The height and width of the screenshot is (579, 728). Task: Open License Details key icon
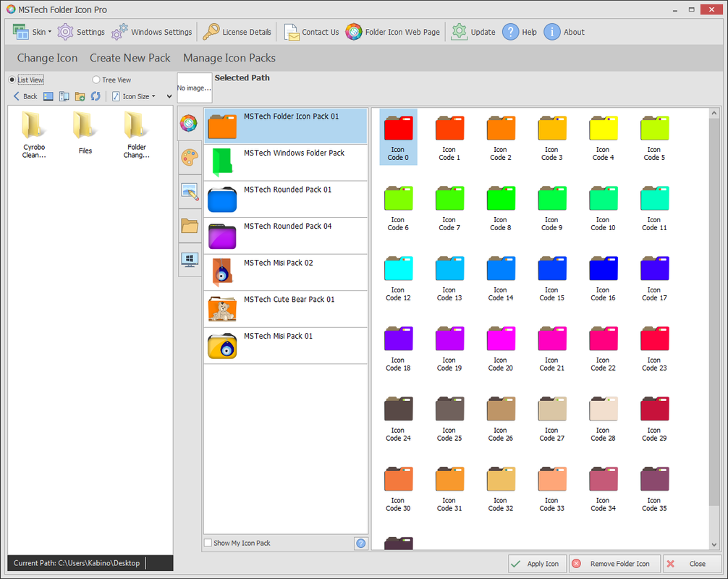point(211,32)
